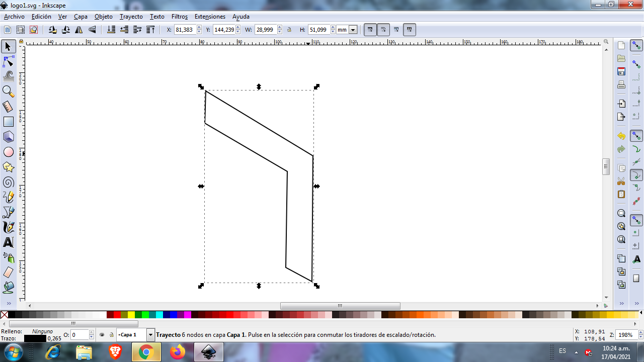Viewport: 644px width, 362px height.
Task: Select the Pencil freehand tool
Action: pyautogui.click(x=8, y=197)
